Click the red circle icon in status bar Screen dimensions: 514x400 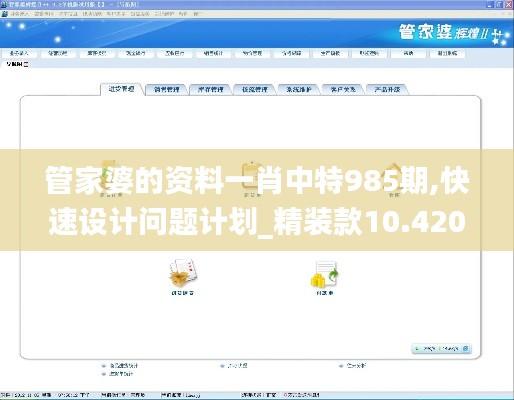click(285, 395)
